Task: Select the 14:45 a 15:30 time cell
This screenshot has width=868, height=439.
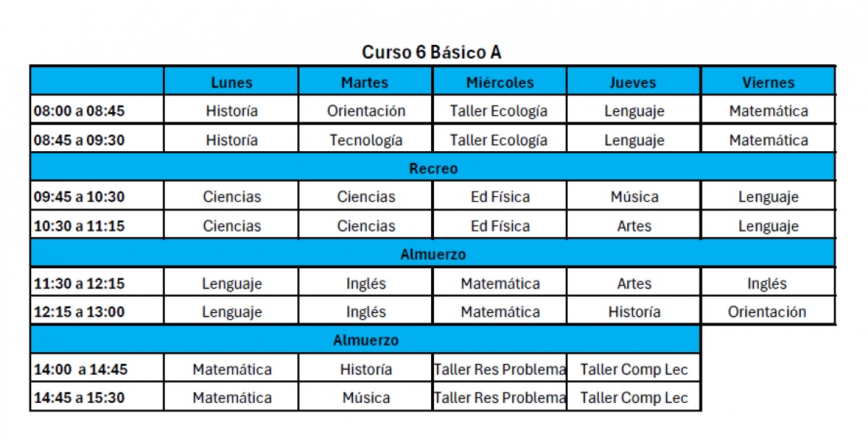Action: pos(97,398)
